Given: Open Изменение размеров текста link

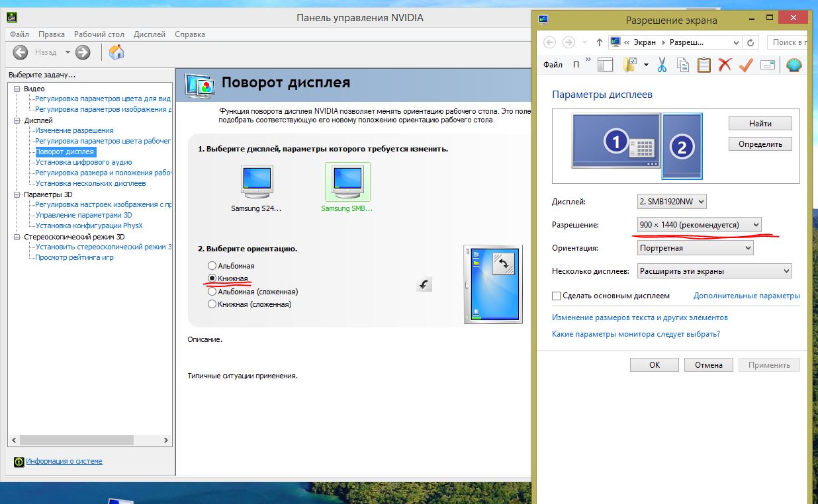Looking at the screenshot, I should 639,317.
